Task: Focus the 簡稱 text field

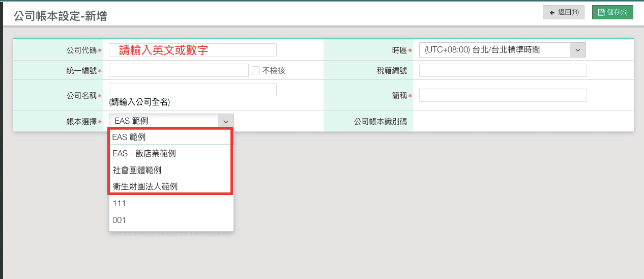Action: (503, 95)
